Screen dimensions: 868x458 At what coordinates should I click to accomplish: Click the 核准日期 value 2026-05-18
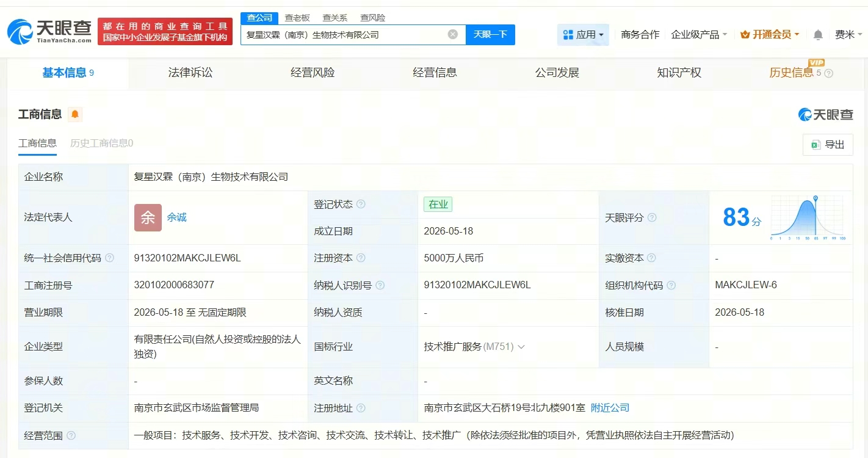click(739, 313)
